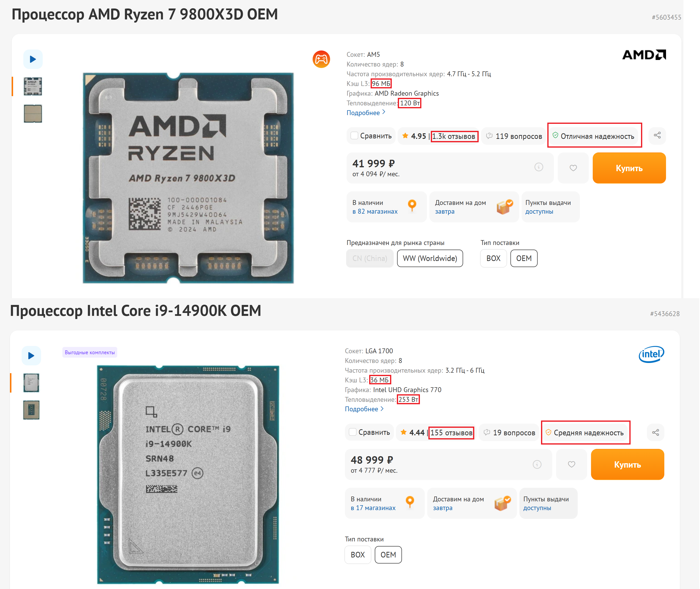Screen dimensions: 700x589
Task: Open the Intel brand logo
Action: click(651, 354)
